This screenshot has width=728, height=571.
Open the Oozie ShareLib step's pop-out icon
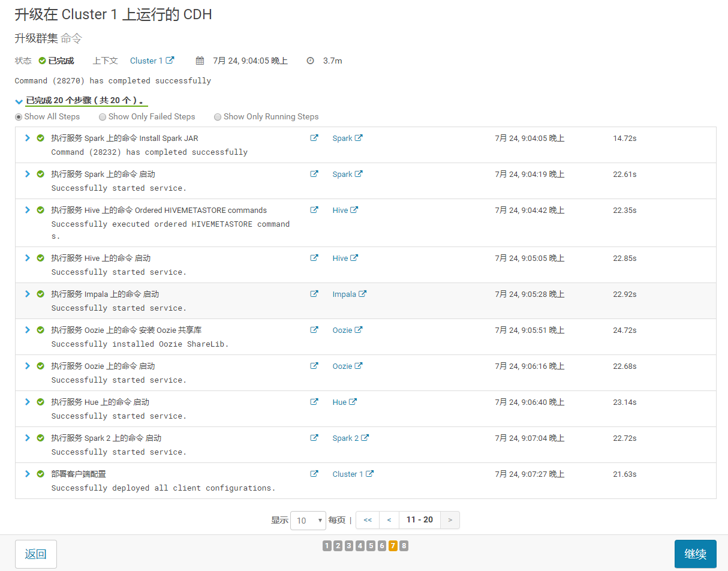314,330
